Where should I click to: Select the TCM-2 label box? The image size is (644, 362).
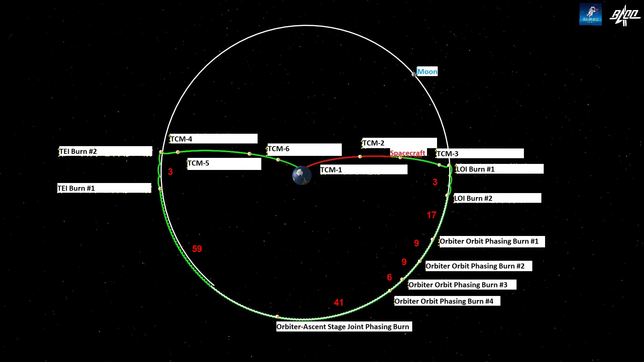click(399, 143)
